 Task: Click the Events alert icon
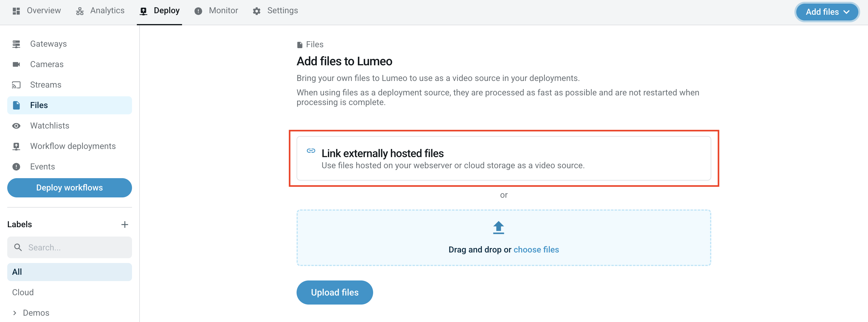16,166
